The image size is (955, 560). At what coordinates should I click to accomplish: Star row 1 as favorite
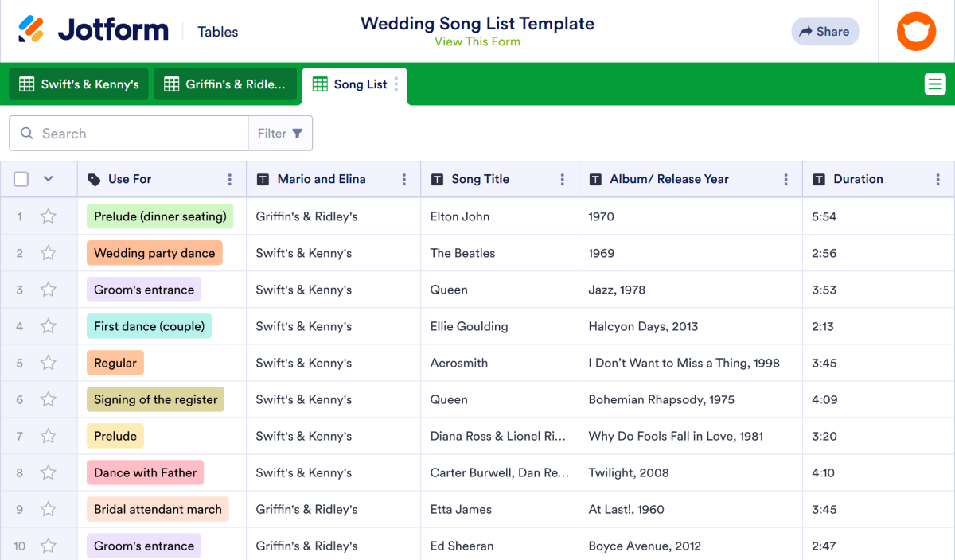[49, 216]
